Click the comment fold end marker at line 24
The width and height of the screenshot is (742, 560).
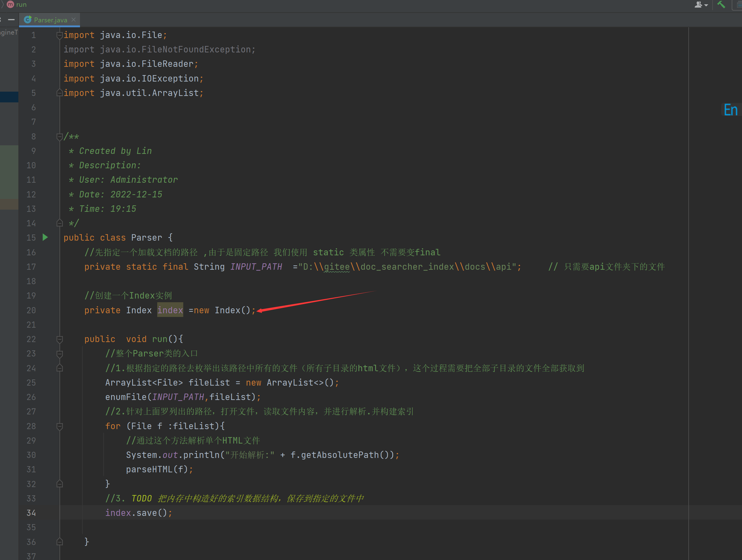pyautogui.click(x=60, y=368)
